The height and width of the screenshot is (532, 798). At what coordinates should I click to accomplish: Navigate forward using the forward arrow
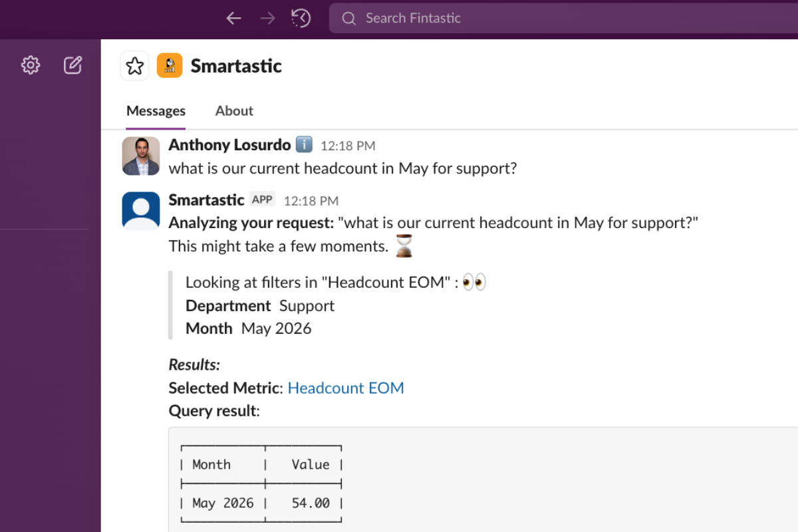[267, 18]
